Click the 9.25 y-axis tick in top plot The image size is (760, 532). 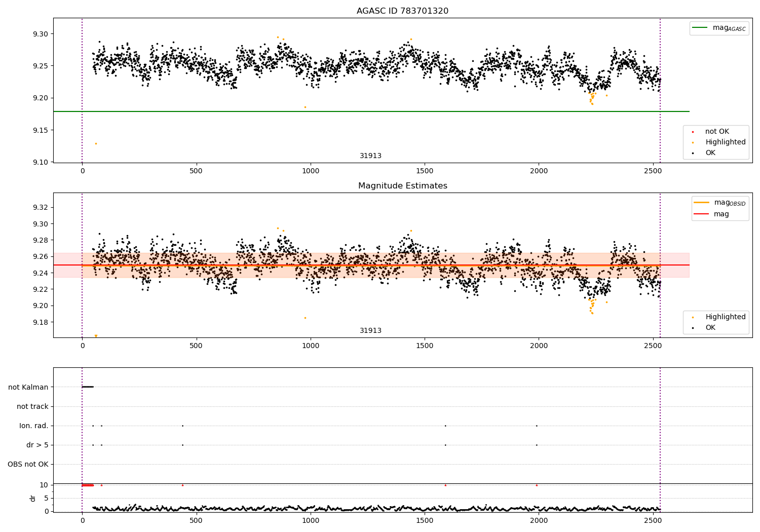pyautogui.click(x=41, y=66)
